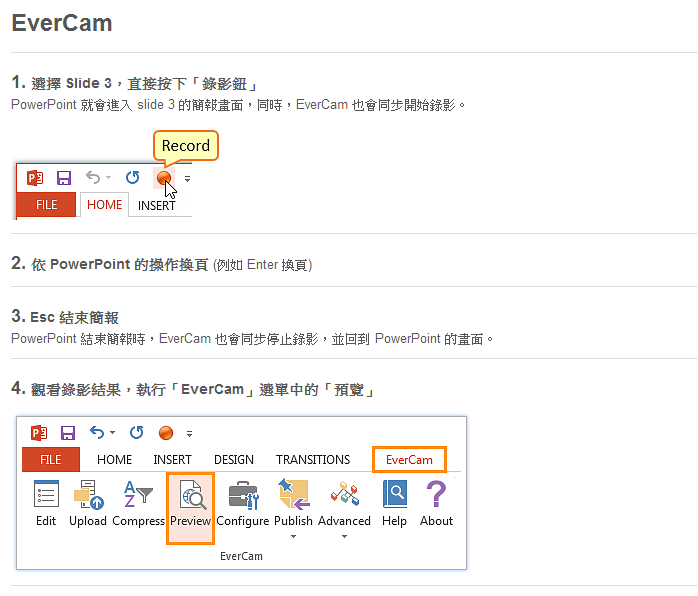
Task: Open Preview from the EverCam ribbon
Action: click(x=190, y=496)
